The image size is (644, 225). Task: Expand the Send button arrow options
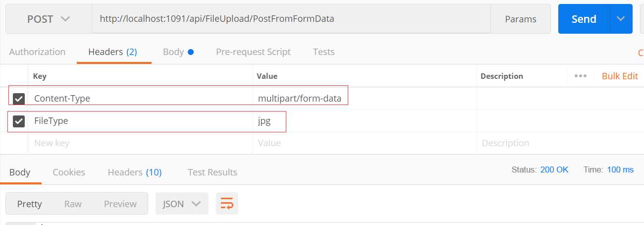621,19
